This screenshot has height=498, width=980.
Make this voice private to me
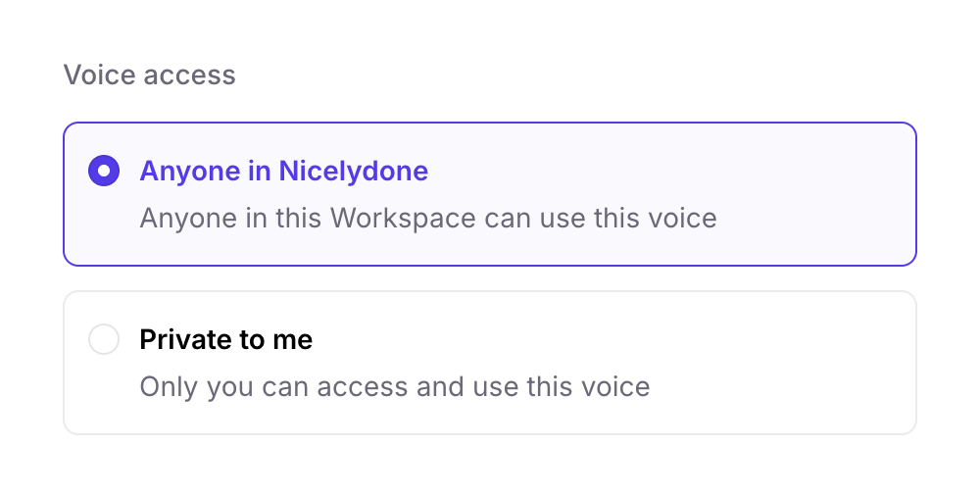tap(104, 340)
